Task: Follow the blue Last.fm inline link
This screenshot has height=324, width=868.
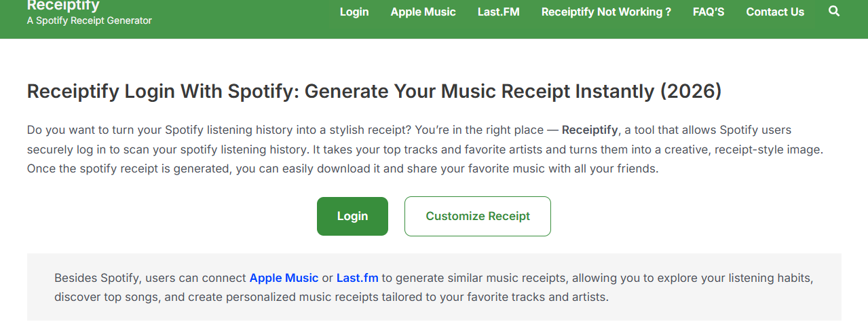Action: point(357,278)
